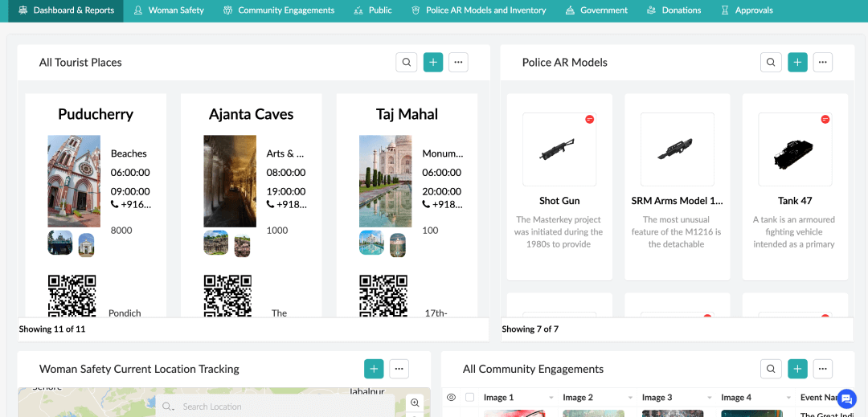Click Shot Gun description text
Image resolution: width=868 pixels, height=417 pixels.
coord(559,231)
